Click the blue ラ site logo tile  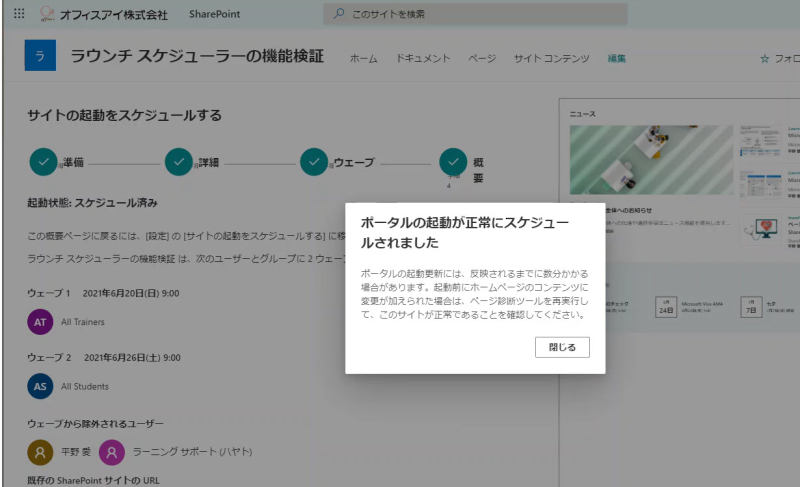pos(40,55)
